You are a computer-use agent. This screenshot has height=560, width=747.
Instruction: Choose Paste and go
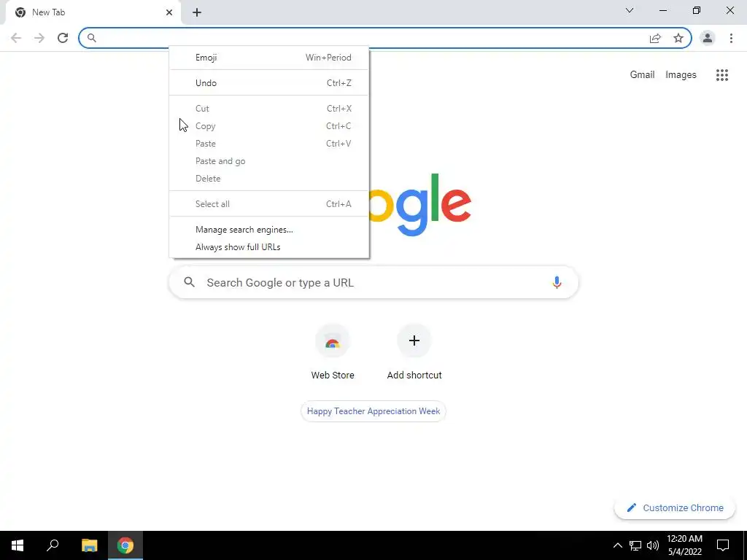point(269,161)
